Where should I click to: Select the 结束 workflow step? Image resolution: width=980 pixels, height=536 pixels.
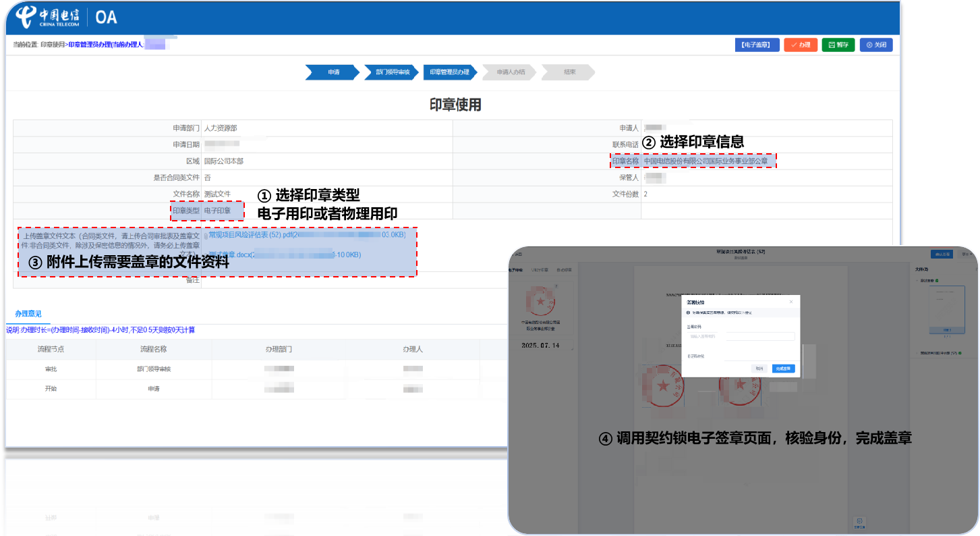pos(569,72)
